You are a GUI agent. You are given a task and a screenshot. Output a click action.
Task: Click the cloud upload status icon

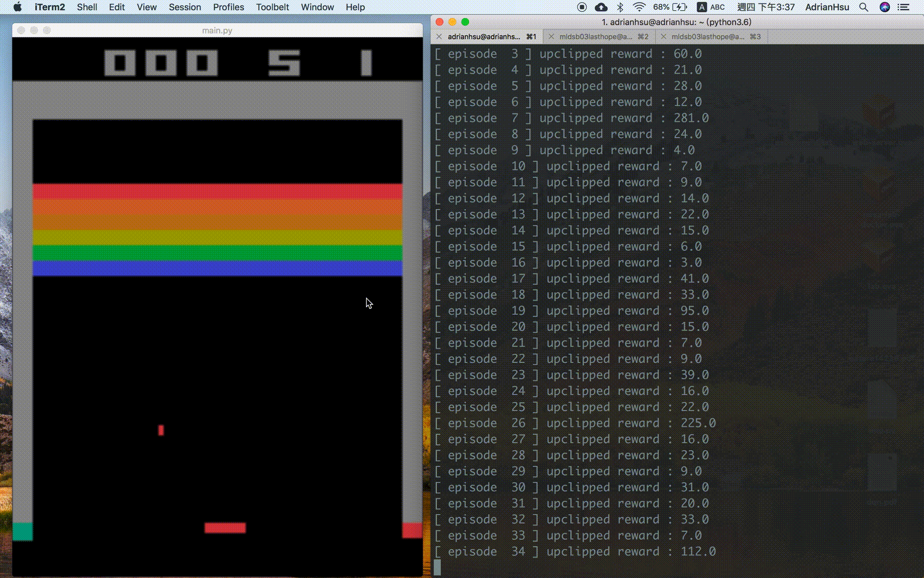[x=601, y=7]
